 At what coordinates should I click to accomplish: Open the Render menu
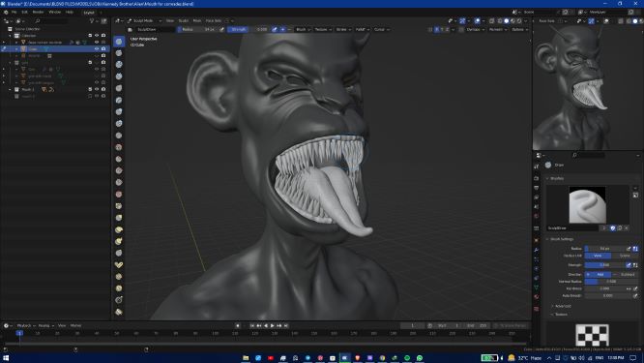[39, 12]
